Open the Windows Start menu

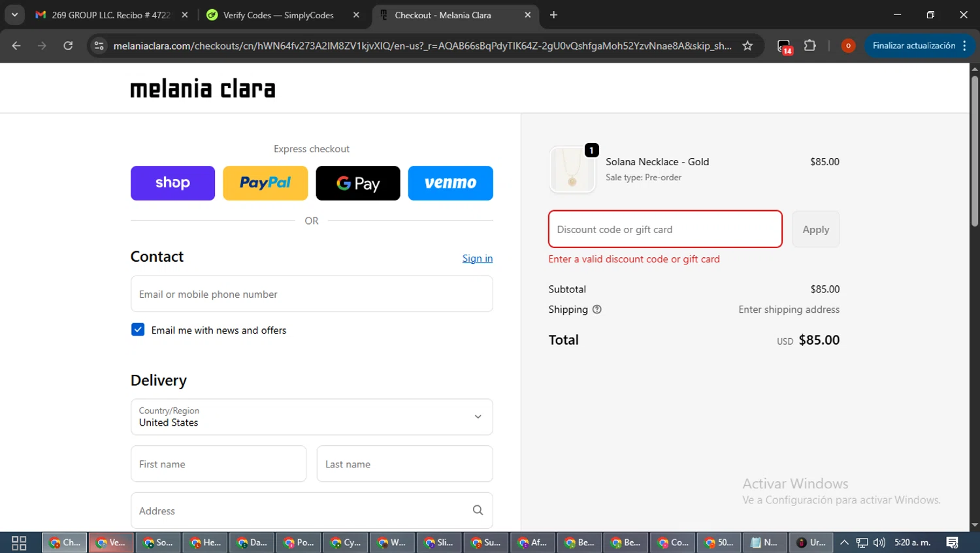click(x=19, y=543)
